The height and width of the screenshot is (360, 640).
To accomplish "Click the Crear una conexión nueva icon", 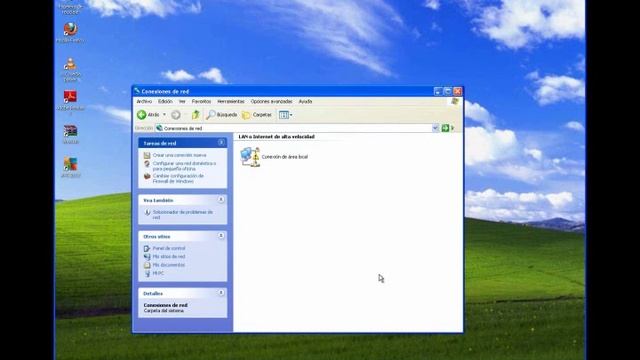I will 147,155.
